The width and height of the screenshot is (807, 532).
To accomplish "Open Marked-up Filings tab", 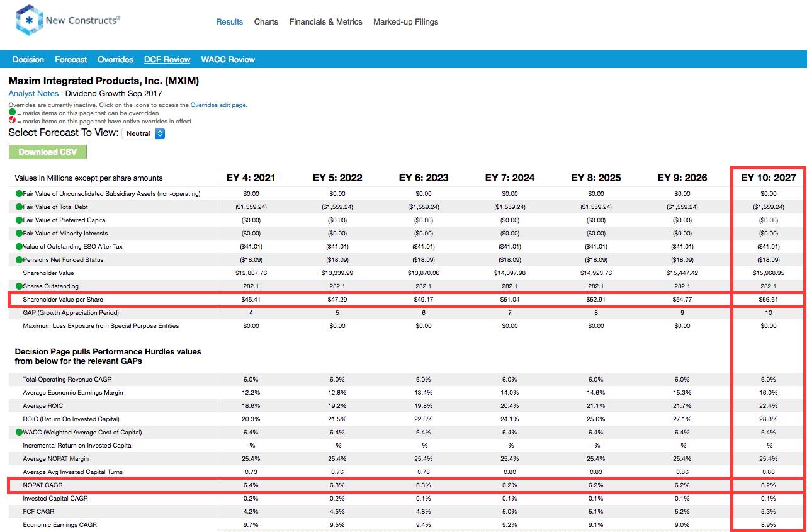I will click(406, 21).
